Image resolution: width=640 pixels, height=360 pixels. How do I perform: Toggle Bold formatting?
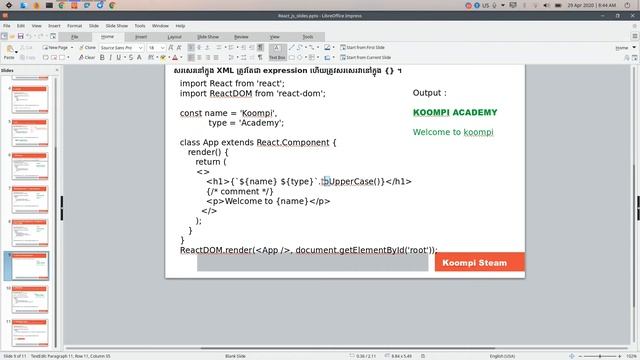tap(102, 58)
